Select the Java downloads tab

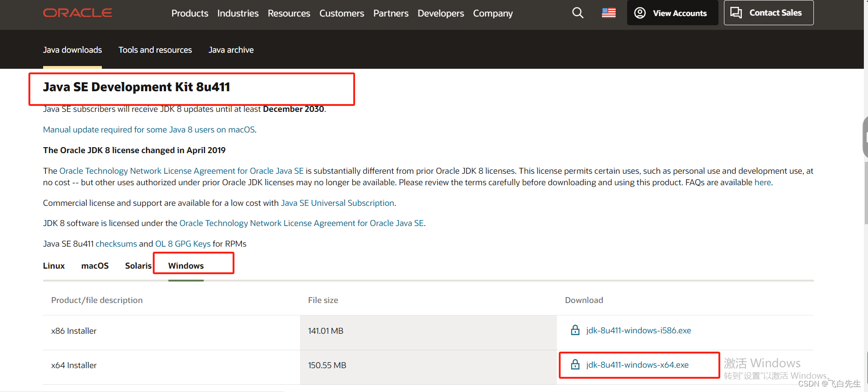pos(72,50)
